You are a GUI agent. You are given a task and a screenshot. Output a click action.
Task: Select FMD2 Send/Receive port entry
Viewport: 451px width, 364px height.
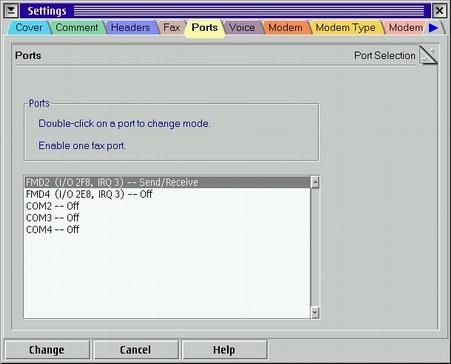(167, 182)
